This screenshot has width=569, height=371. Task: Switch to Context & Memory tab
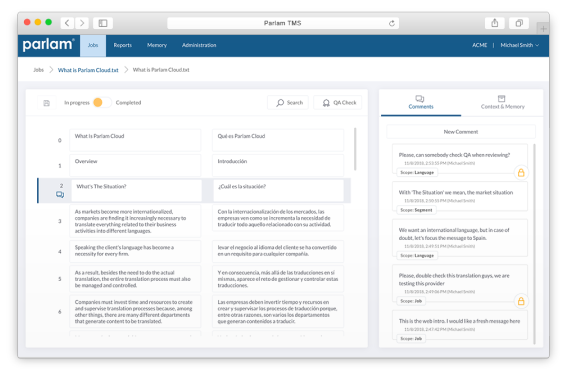pos(503,103)
